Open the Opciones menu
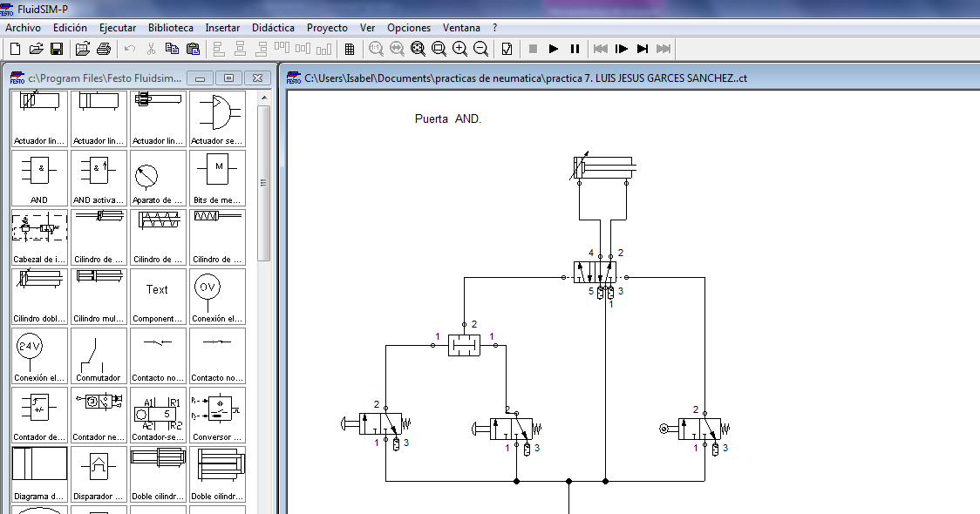 coord(409,28)
